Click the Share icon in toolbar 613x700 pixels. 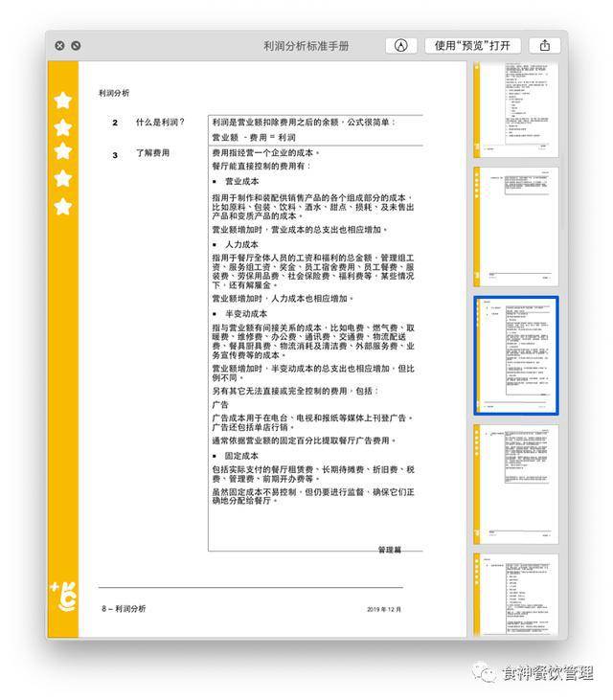[x=544, y=45]
